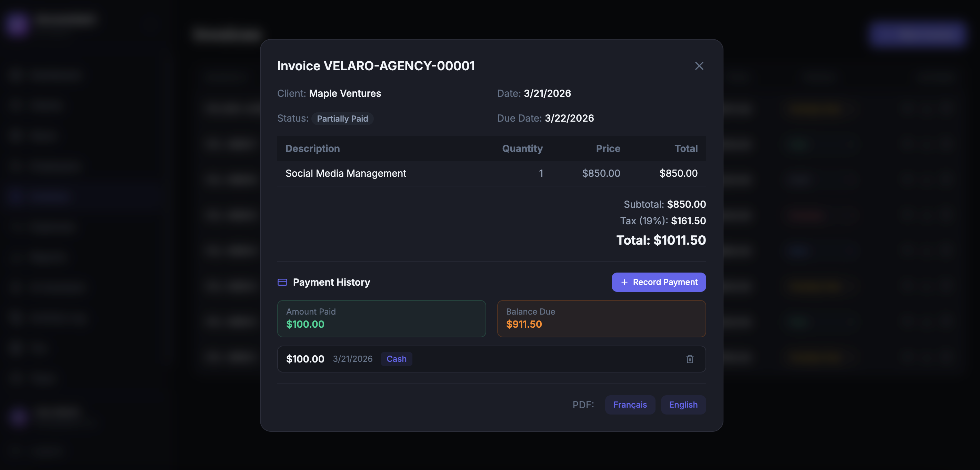
Task: Download the PDF in Français
Action: pos(630,405)
